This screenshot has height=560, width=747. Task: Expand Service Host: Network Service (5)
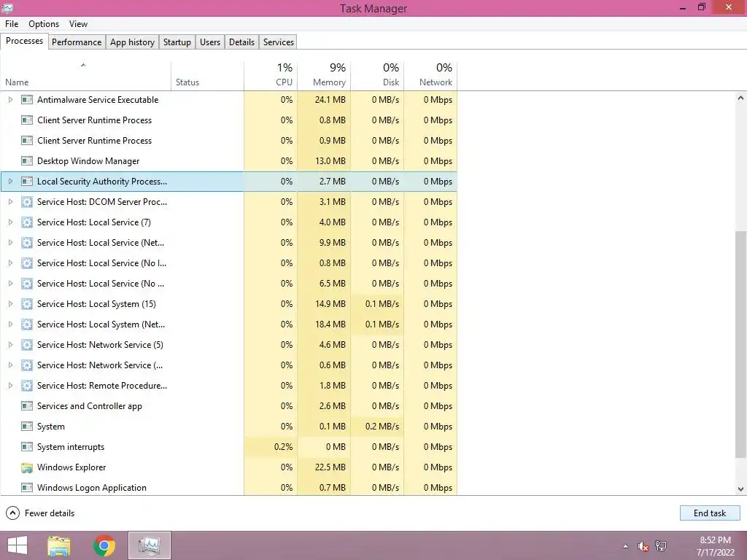coord(10,345)
